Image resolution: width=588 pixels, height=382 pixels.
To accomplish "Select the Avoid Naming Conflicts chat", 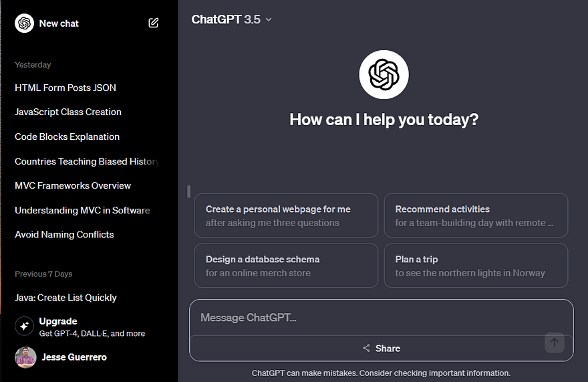I will tap(64, 234).
